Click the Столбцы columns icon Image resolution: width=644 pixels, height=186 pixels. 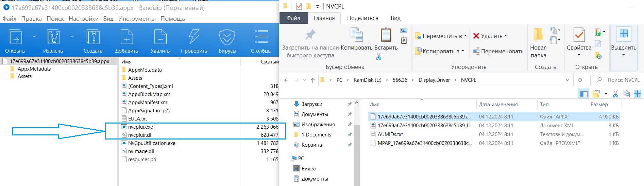pos(261,37)
